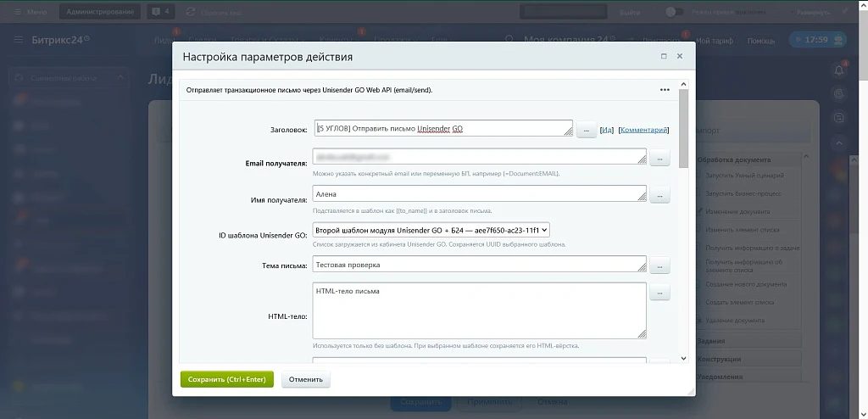The width and height of the screenshot is (868, 419).
Task: Click the Отменить button
Action: [305, 380]
